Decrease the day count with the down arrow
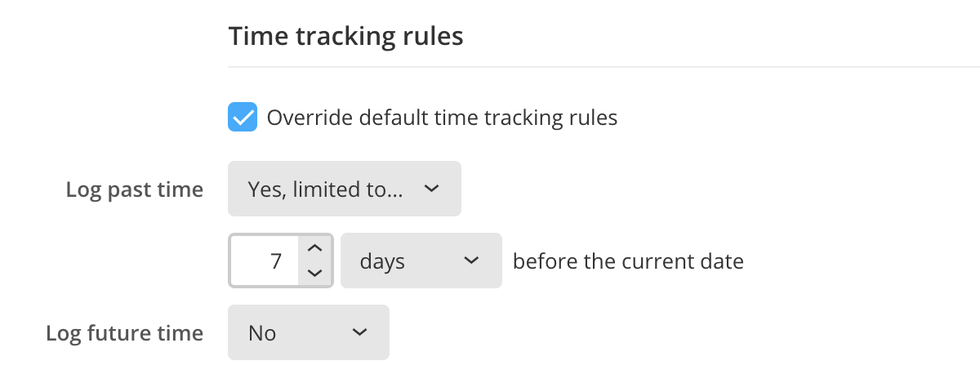 [315, 274]
